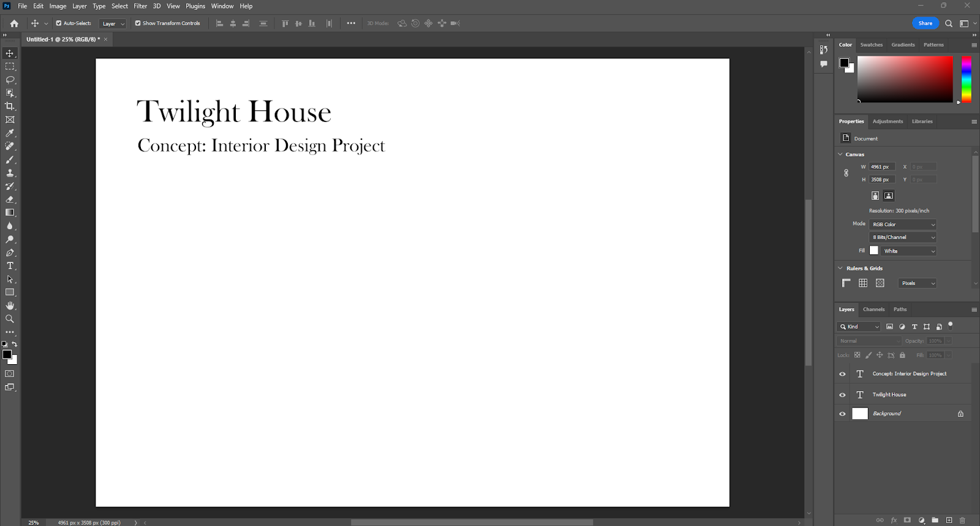This screenshot has height=526, width=980.
Task: Open the 8 Bits/Channel dropdown
Action: coord(903,237)
